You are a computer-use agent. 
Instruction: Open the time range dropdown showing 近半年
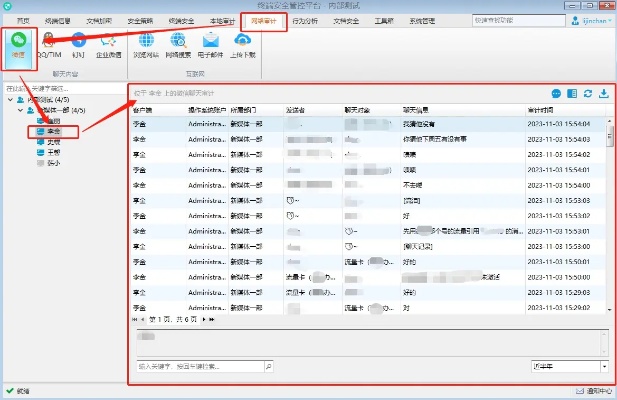click(604, 367)
